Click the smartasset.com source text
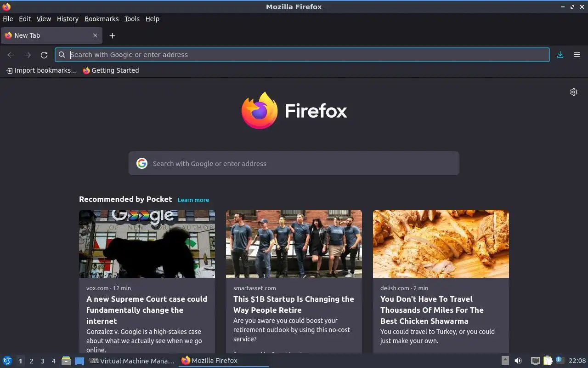Screen dimensions: 588x368 pos(254,288)
